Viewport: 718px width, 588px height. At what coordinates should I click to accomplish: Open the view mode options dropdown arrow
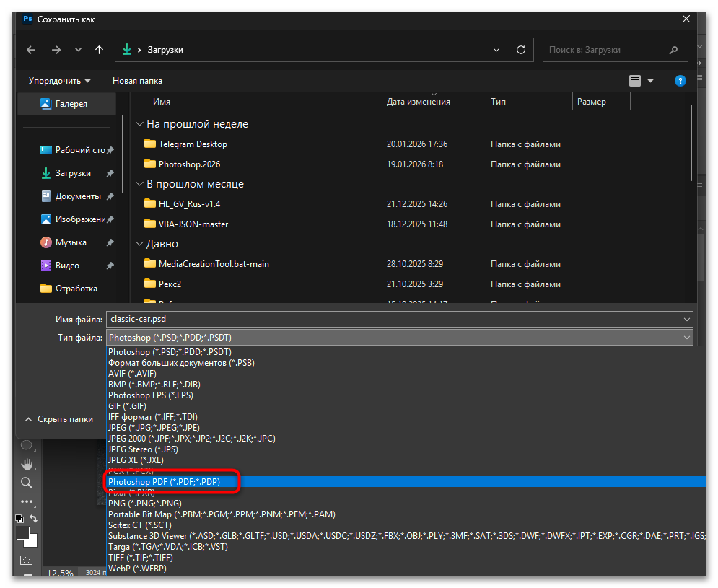pos(650,81)
